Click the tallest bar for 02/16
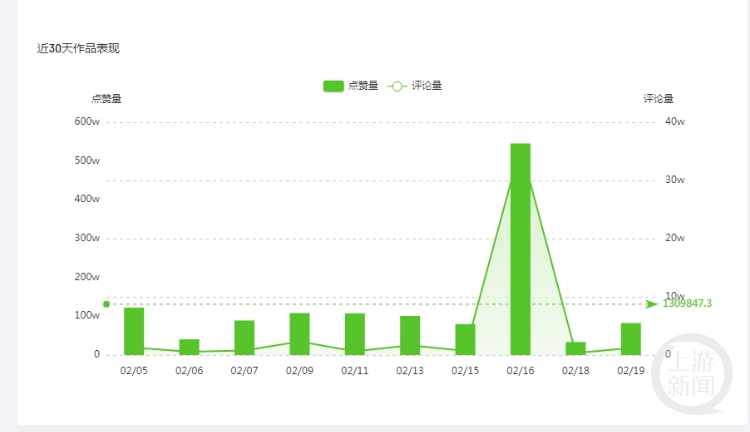This screenshot has height=432, width=750. tap(520, 249)
